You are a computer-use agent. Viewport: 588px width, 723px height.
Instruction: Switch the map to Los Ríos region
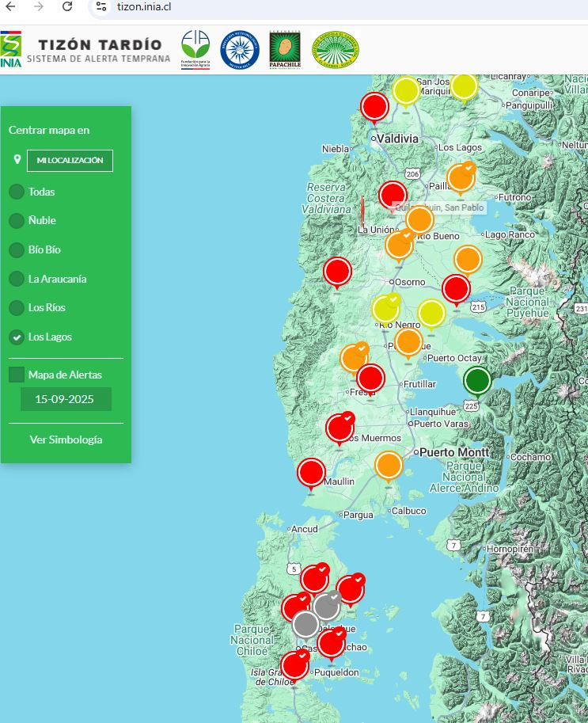(x=16, y=308)
